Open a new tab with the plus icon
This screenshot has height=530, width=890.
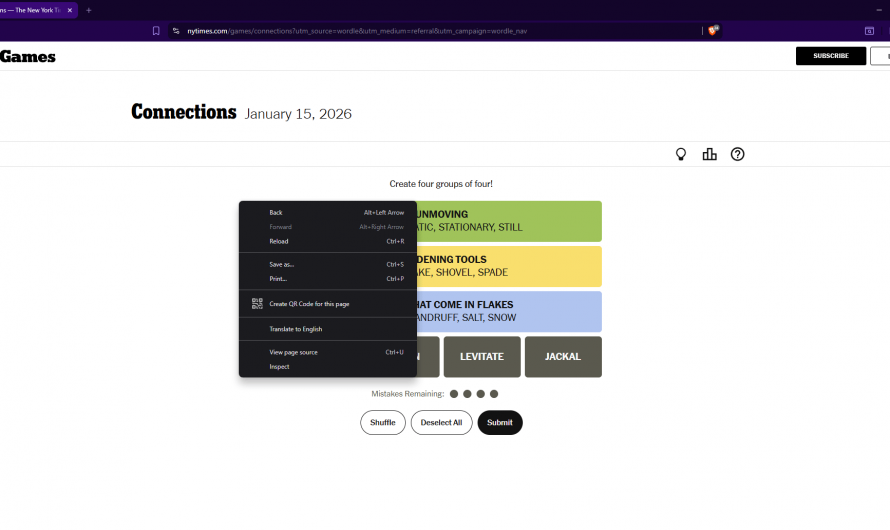[89, 10]
